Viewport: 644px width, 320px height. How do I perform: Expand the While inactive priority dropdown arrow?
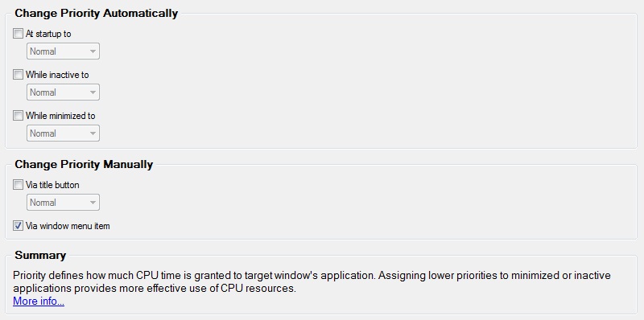(93, 92)
